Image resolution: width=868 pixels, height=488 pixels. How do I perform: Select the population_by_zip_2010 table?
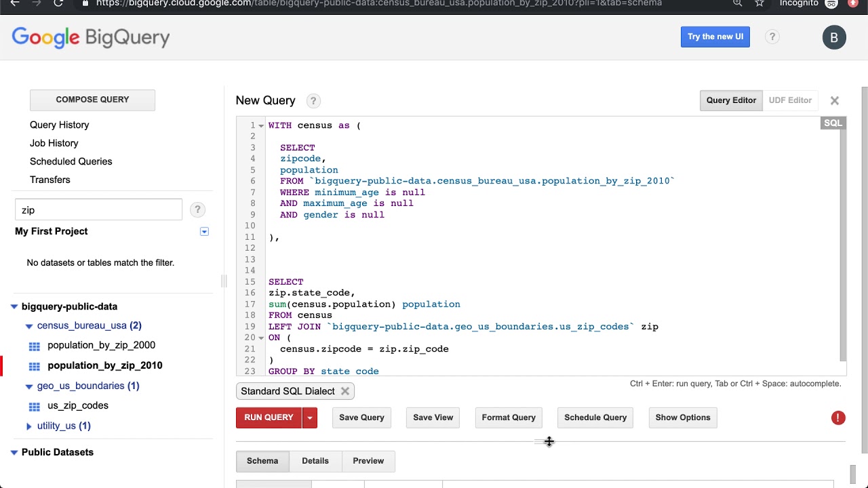tap(105, 365)
